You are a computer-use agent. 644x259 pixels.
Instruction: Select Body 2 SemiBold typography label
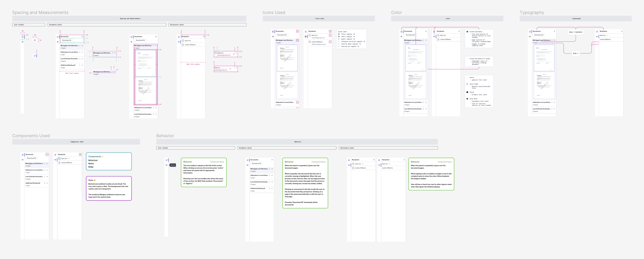[x=575, y=32]
